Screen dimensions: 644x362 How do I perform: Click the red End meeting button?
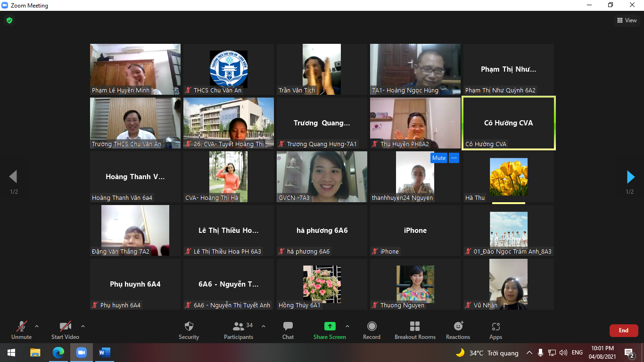[x=623, y=330]
